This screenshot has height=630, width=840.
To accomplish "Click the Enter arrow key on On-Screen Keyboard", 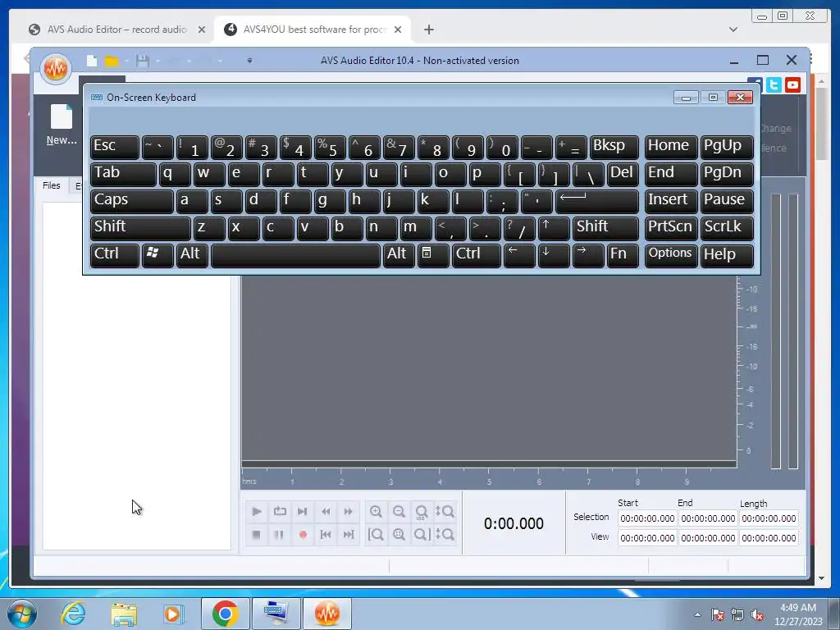I will 597,201.
